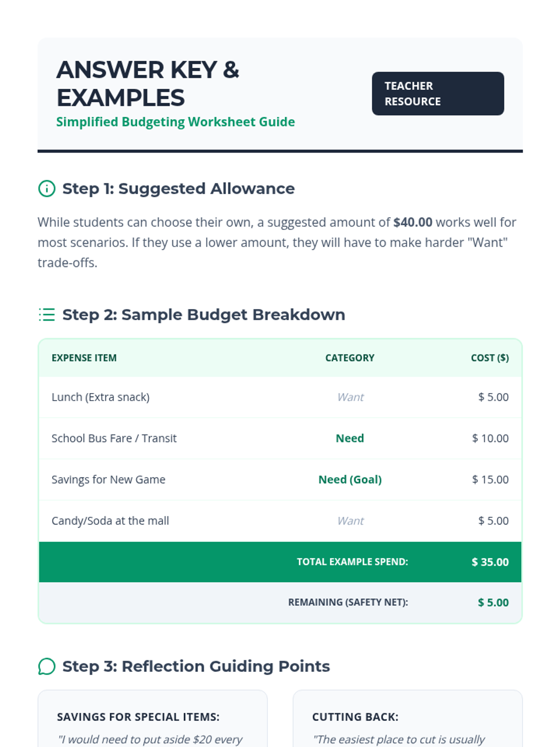Click the Expense Item column header
This screenshot has height=747, width=560.
point(84,358)
